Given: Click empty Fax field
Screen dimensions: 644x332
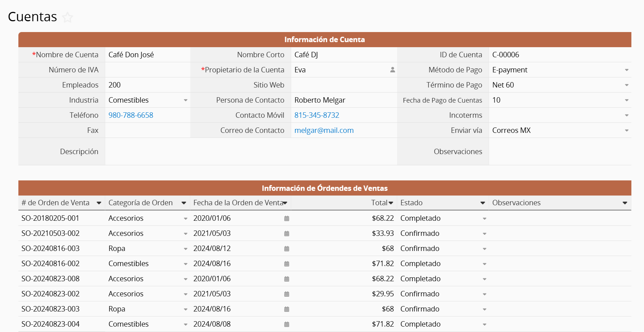Looking at the screenshot, I should [x=147, y=130].
